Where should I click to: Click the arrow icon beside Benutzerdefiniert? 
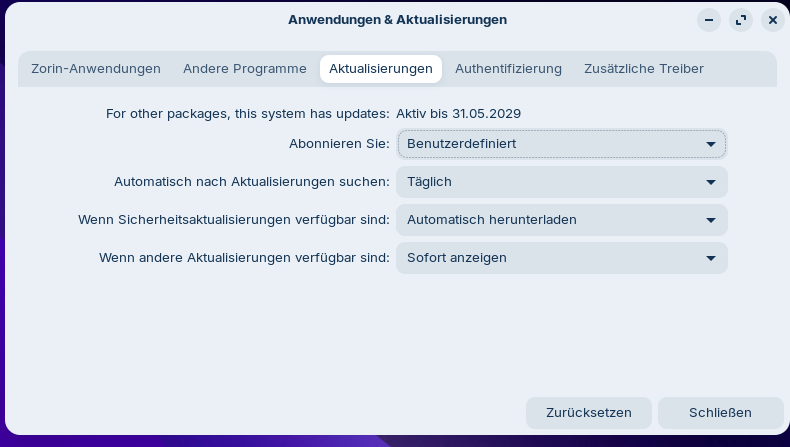[x=711, y=144]
